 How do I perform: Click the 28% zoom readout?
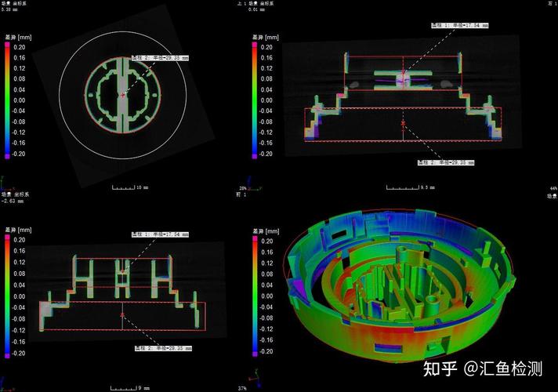tap(243, 188)
